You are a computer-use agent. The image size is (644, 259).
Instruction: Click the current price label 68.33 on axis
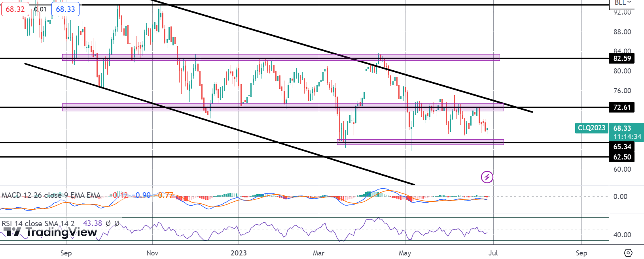pyautogui.click(x=622, y=128)
